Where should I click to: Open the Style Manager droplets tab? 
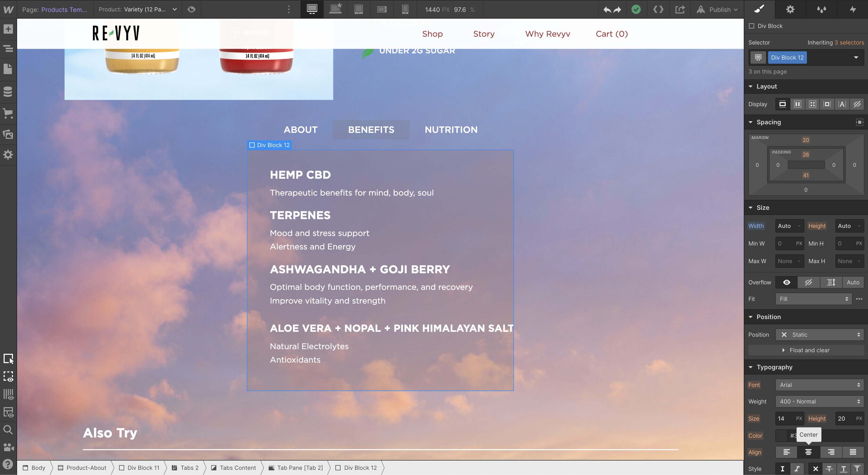coord(821,9)
